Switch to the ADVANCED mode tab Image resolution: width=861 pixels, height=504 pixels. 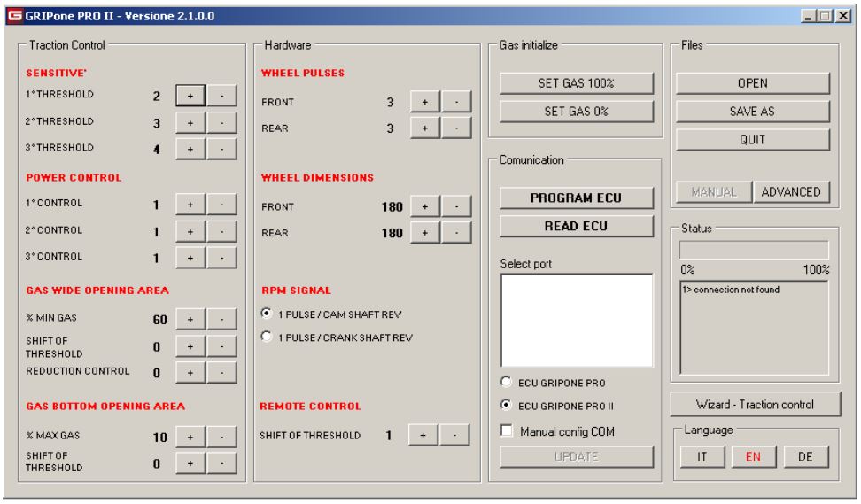pos(790,192)
